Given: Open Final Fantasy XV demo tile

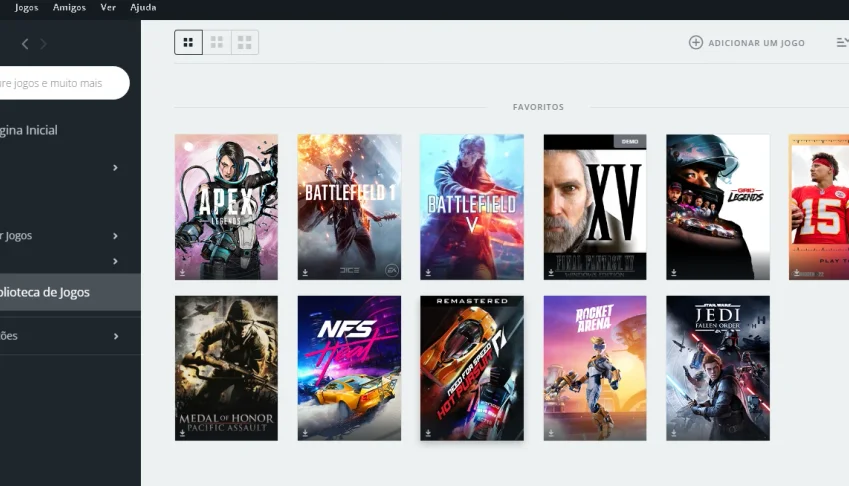Looking at the screenshot, I should tap(595, 207).
